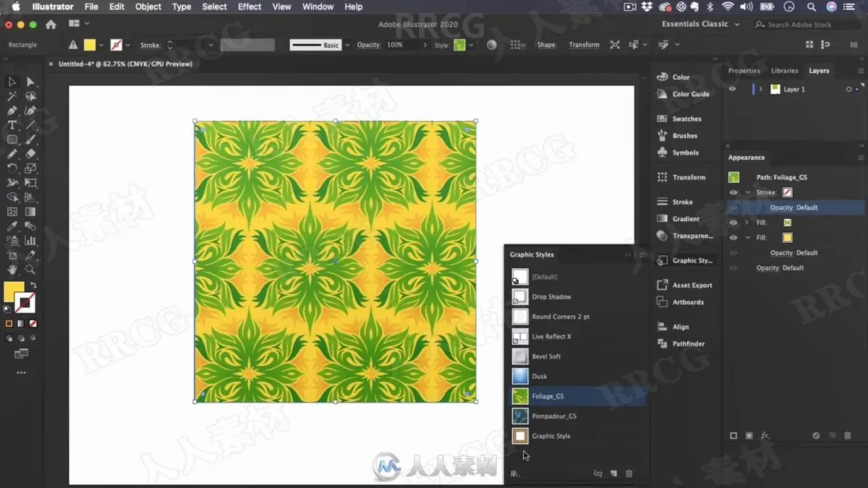Hide Layer 1 with eye icon
This screenshot has height=488, width=868.
click(733, 89)
